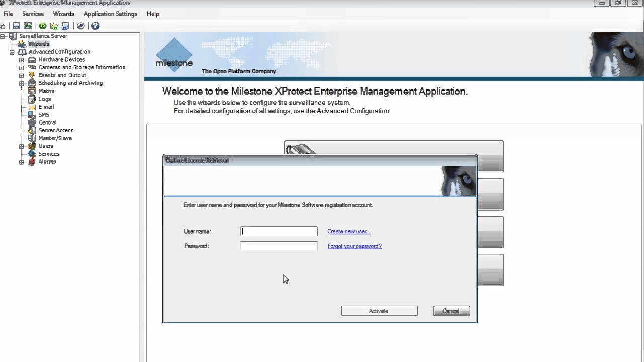The image size is (644, 362).
Task: Expand the Events and Output node
Action: [x=22, y=75]
